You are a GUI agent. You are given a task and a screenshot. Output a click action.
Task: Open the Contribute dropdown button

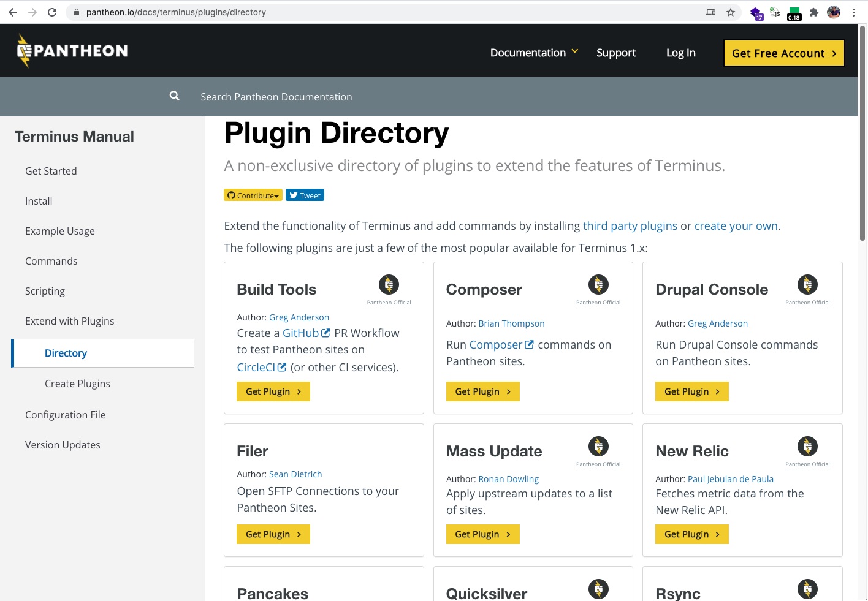point(253,195)
